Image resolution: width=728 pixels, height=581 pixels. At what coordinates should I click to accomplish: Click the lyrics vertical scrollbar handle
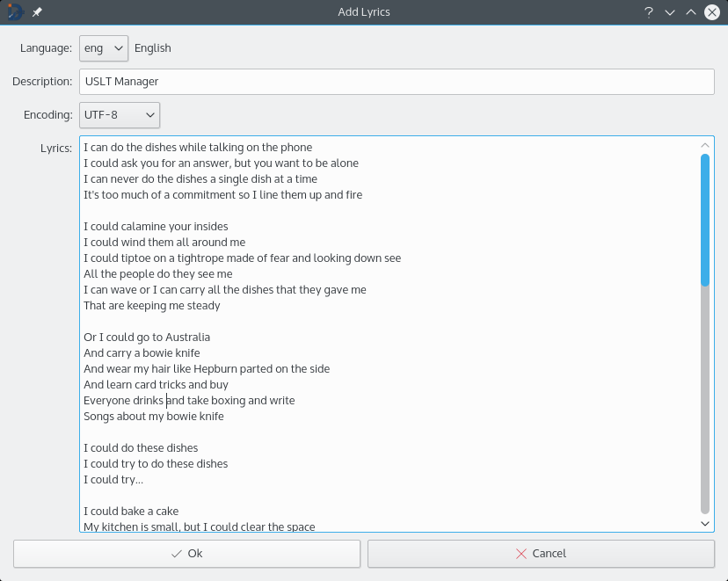pyautogui.click(x=705, y=220)
